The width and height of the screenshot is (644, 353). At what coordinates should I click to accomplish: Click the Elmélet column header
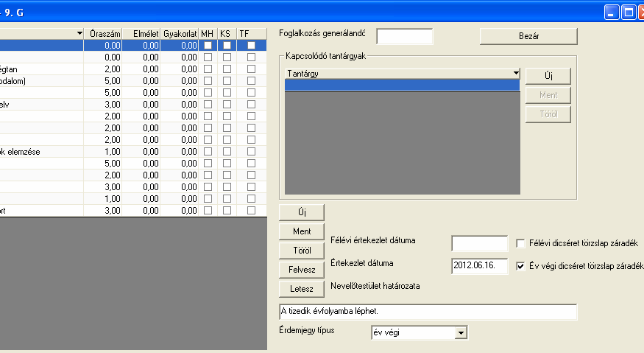pyautogui.click(x=141, y=34)
